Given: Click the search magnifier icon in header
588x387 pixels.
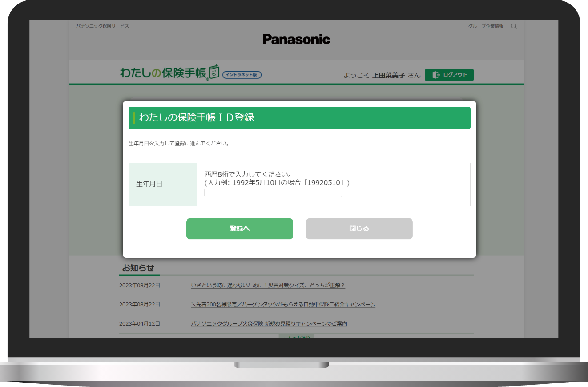Looking at the screenshot, I should click(514, 26).
